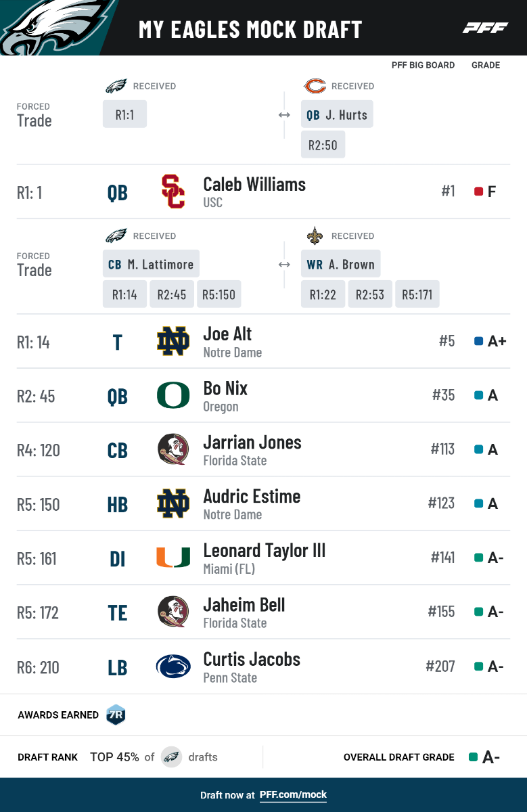The width and height of the screenshot is (527, 812).
Task: Click the Oregon logo beside Bo Nix
Action: pyautogui.click(x=173, y=396)
